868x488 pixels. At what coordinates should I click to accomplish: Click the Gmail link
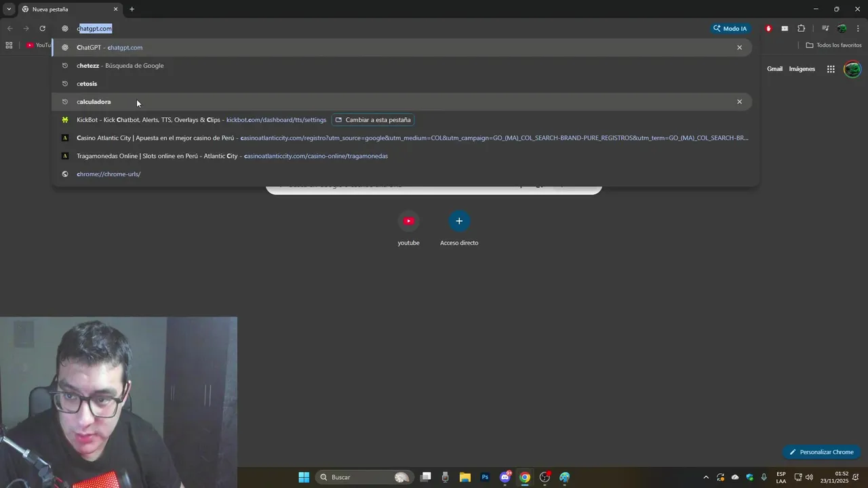(774, 69)
